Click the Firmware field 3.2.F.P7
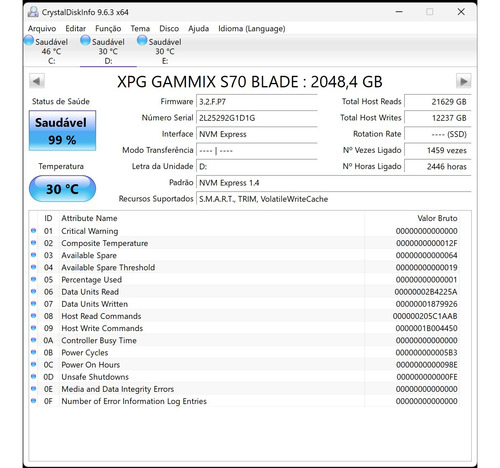The width and height of the screenshot is (500, 468). 257,102
